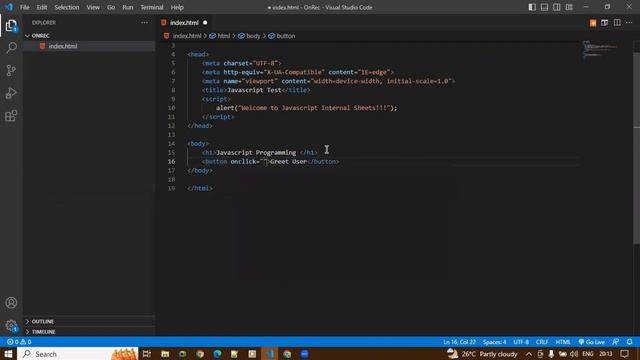Click the Go Live status bar button
The image size is (640, 360).
click(591, 342)
